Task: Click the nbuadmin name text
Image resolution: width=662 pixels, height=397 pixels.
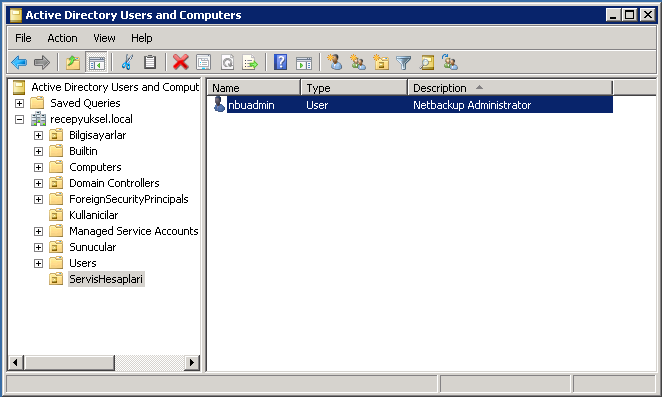Action: (251, 105)
